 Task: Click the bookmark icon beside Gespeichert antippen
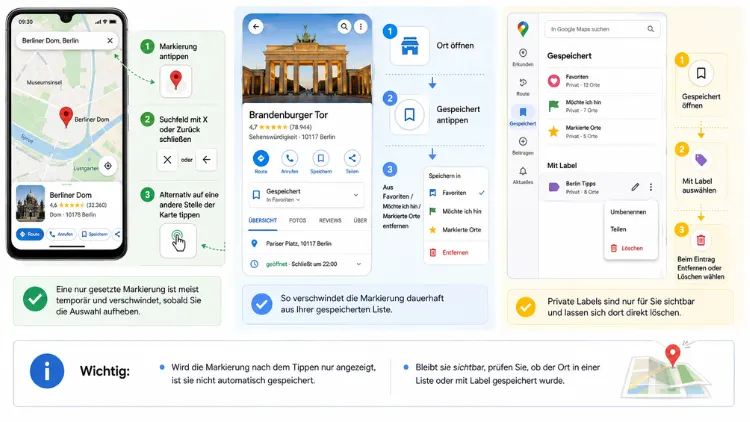click(409, 115)
